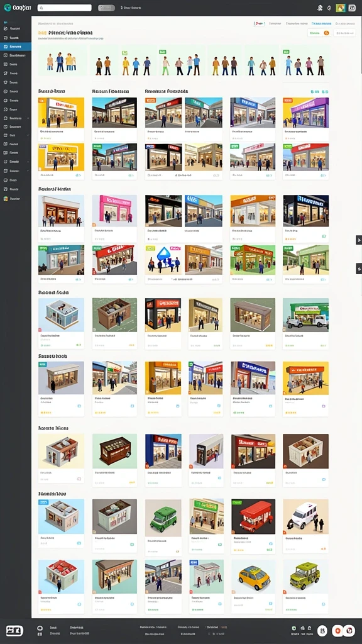Open the yellow taxi car thumbnail
The image size is (362, 644).
[x=253, y=576]
